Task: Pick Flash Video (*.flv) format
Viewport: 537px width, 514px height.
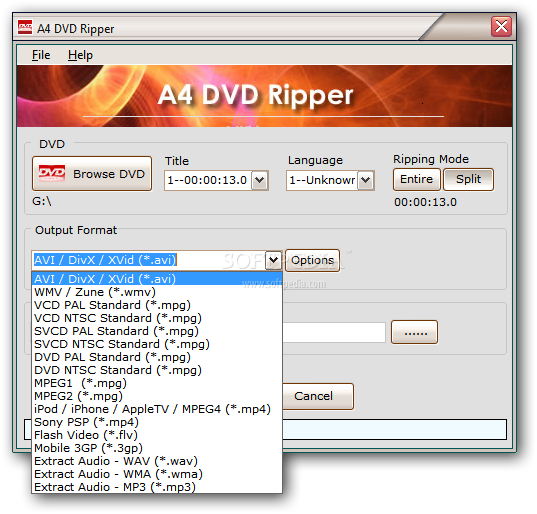Action: (x=157, y=435)
